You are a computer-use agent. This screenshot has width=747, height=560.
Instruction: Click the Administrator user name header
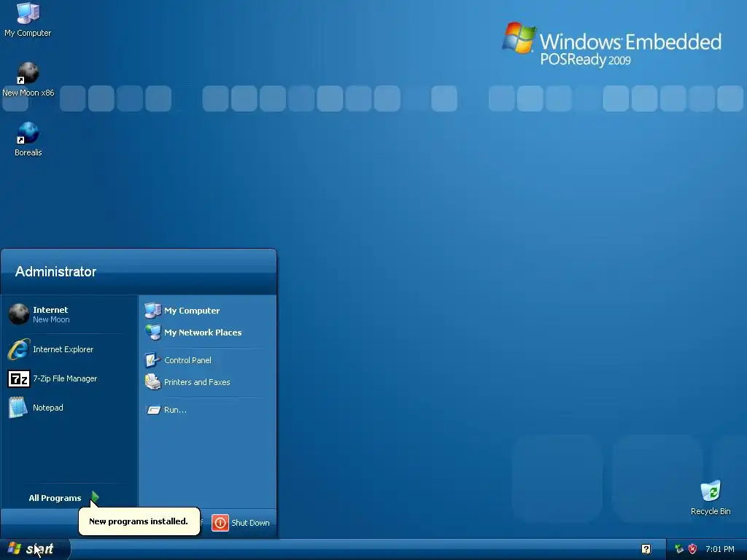click(x=55, y=271)
